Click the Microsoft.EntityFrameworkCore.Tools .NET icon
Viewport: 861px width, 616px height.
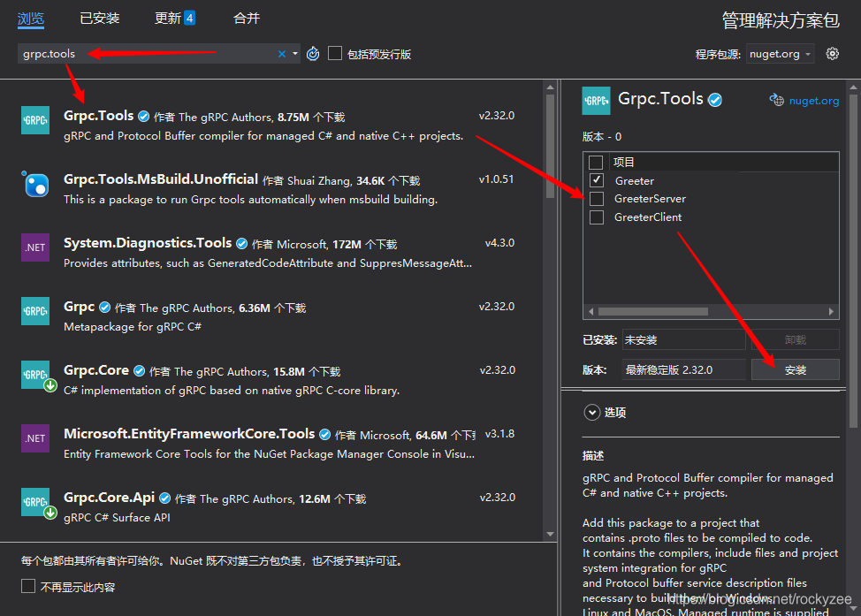pos(35,438)
